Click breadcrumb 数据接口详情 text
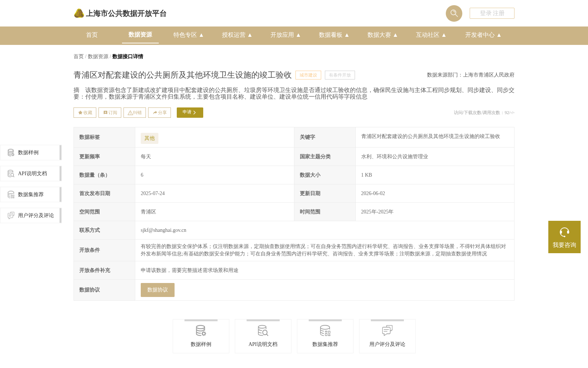The height and width of the screenshot is (368, 588). 128,57
